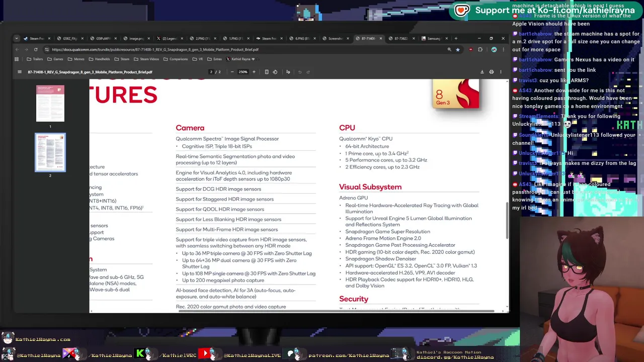This screenshot has height=362, width=644.
Task: Open the Comparisons bookmark folder
Action: coord(175,59)
